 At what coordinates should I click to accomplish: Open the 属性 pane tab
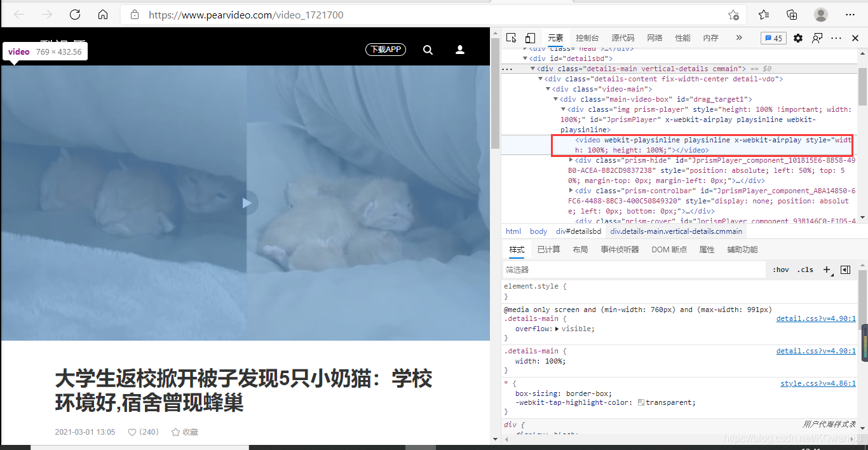point(707,250)
